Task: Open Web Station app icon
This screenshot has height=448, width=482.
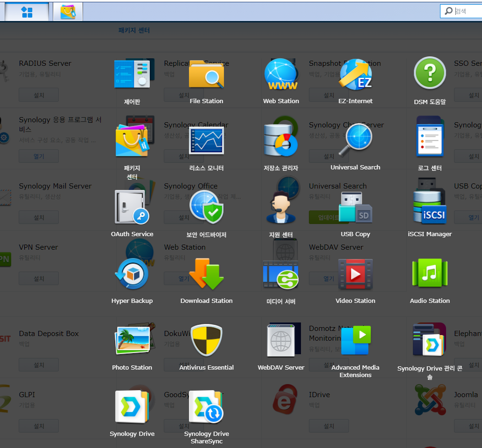Action: [x=281, y=74]
